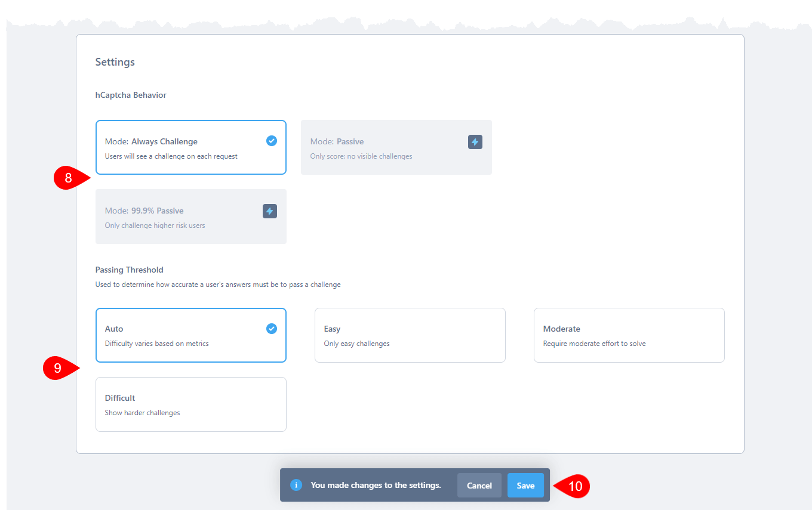Click the Settings heading
812x510 pixels.
click(115, 62)
